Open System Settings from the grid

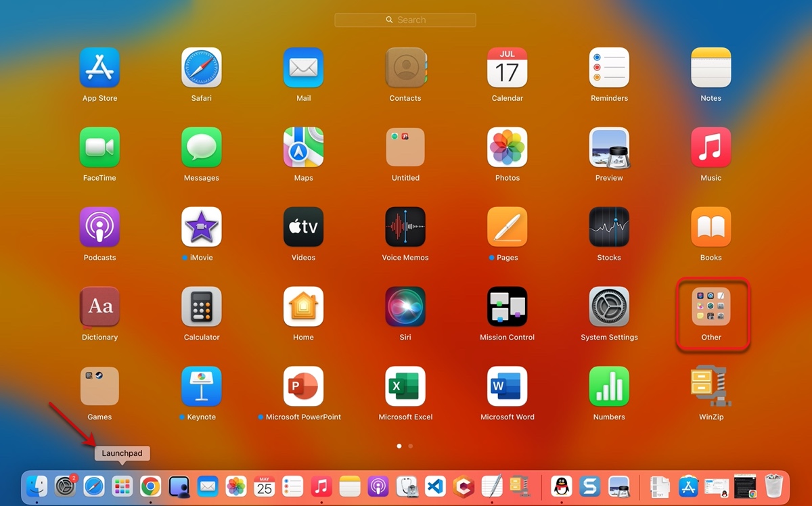(609, 307)
